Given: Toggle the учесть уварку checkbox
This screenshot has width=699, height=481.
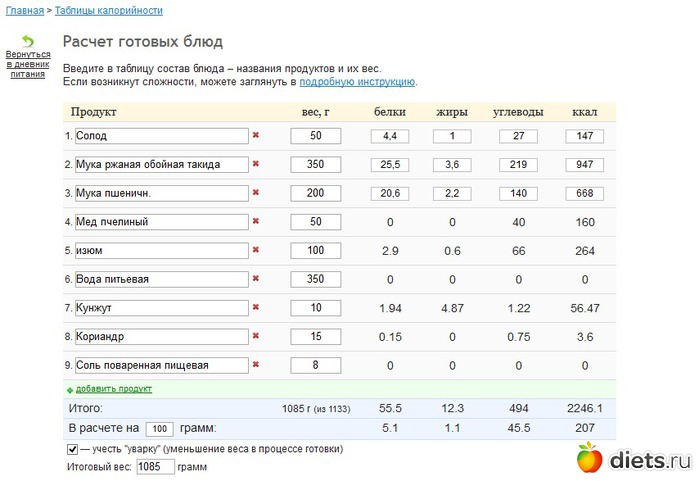Looking at the screenshot, I should click(x=72, y=449).
